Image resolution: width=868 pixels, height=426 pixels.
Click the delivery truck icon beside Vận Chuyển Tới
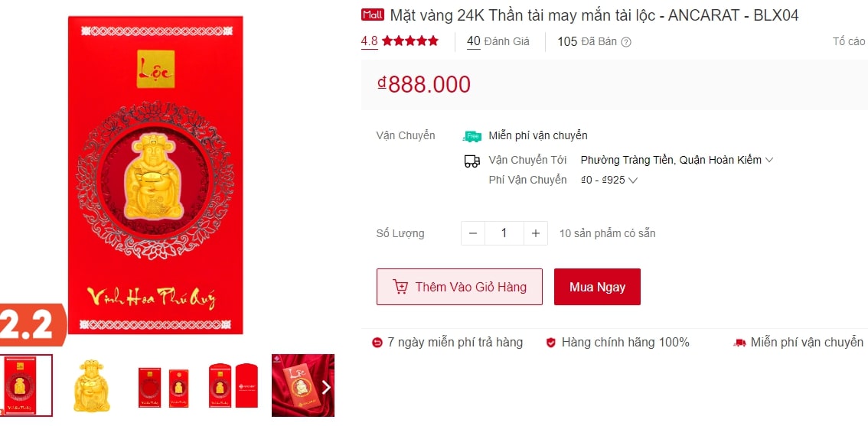pyautogui.click(x=472, y=161)
